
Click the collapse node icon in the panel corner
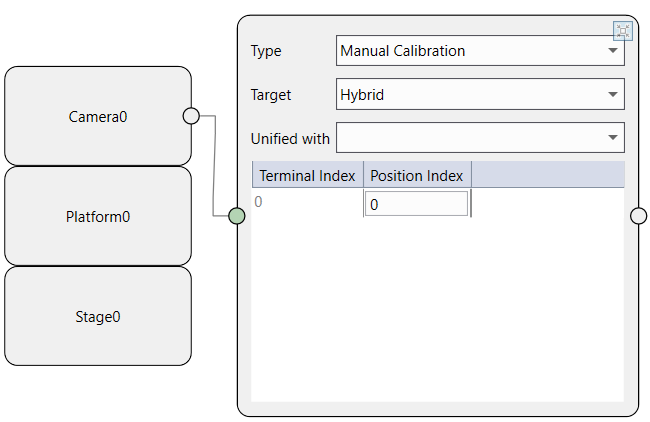623,30
